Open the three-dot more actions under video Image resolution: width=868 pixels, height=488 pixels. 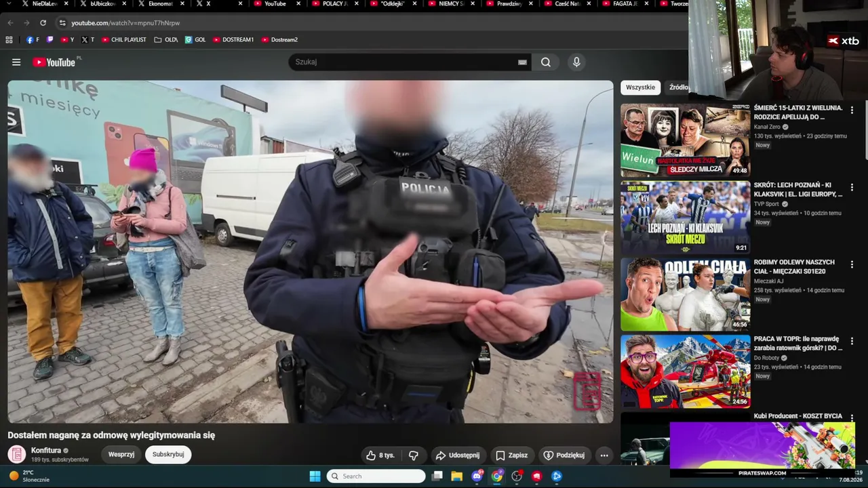click(604, 455)
